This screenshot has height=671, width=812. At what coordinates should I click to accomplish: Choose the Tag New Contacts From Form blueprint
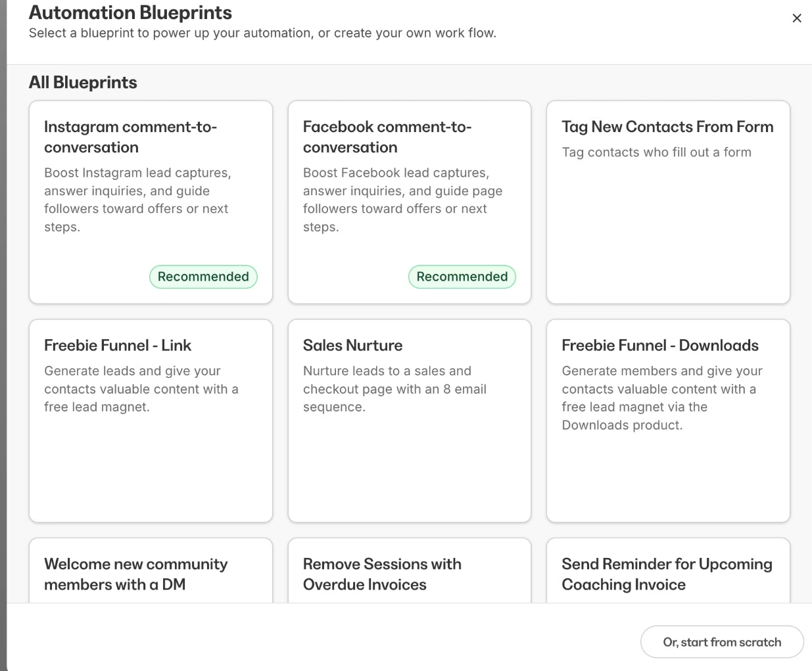coord(668,202)
